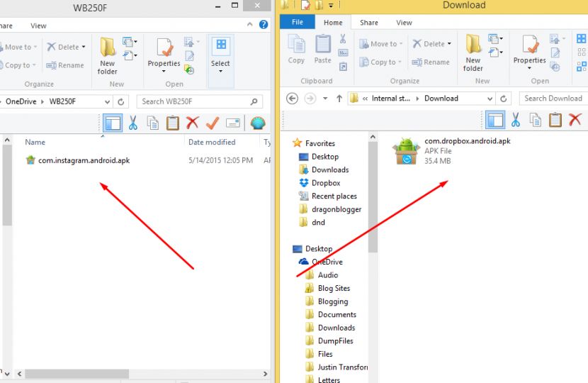Click the horizontal scrollbar in WB250F window
588x383 pixels.
coord(77,374)
